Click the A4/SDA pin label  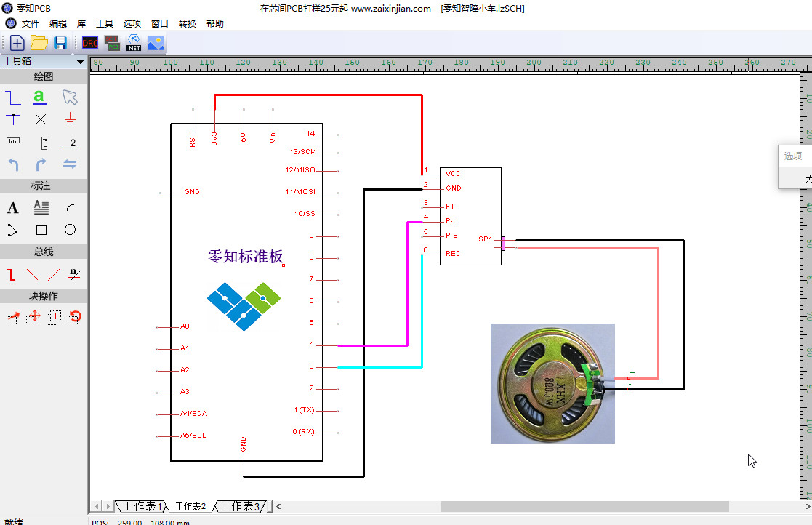coord(193,414)
